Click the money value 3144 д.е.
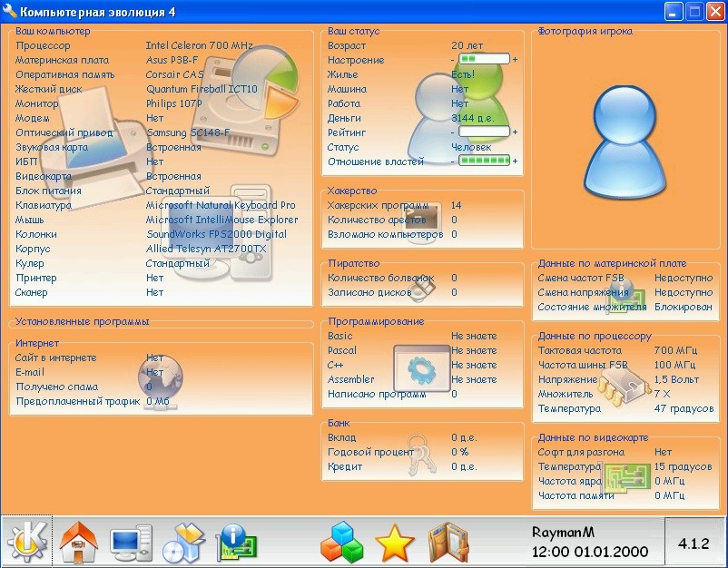 pos(473,118)
